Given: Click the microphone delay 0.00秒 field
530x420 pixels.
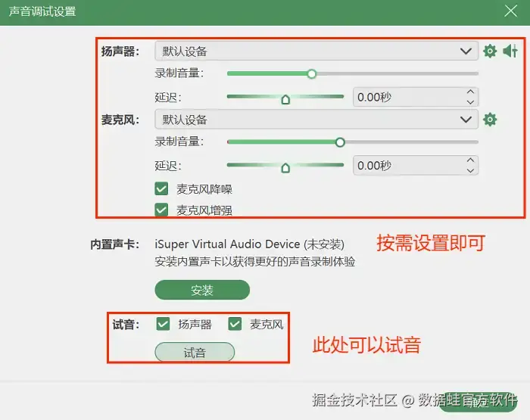Looking at the screenshot, I should [416, 165].
